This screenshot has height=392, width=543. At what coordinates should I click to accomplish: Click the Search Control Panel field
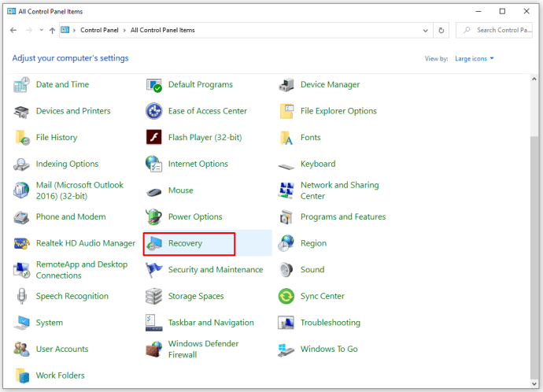click(x=494, y=30)
